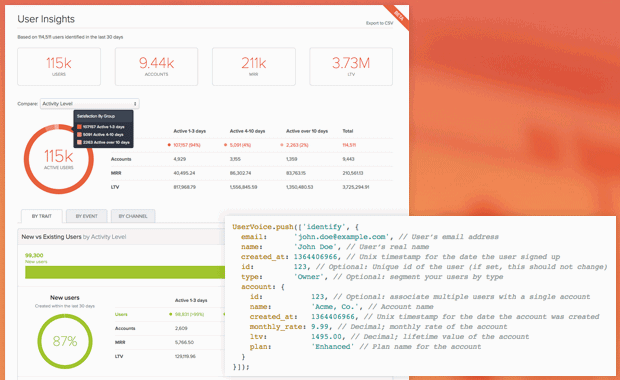Click the 40,495.24 MRR cell

point(184,173)
